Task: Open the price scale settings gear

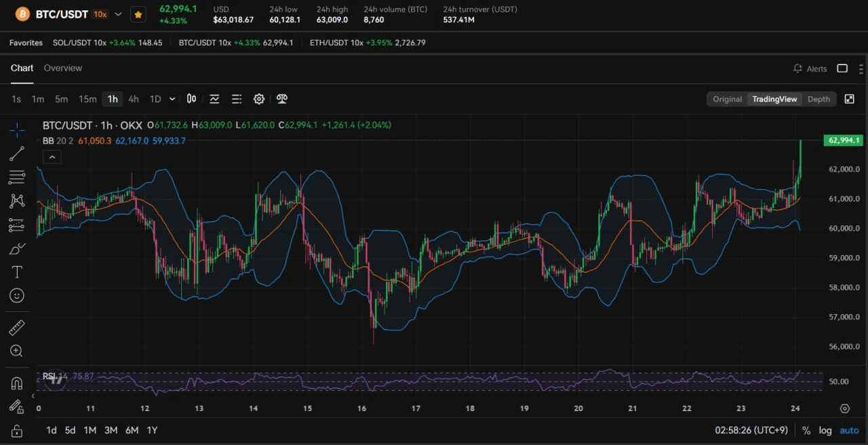Action: [x=844, y=408]
